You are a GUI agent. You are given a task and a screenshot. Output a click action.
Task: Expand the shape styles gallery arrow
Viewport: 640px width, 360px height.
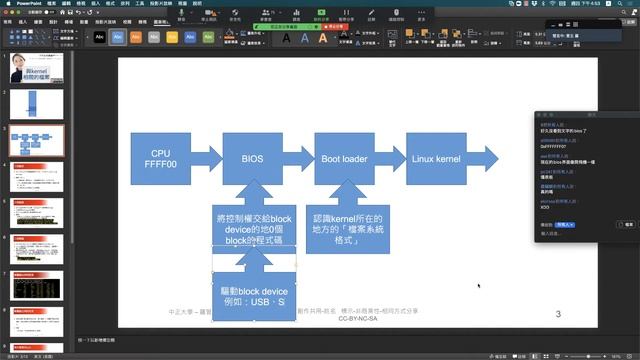click(220, 37)
